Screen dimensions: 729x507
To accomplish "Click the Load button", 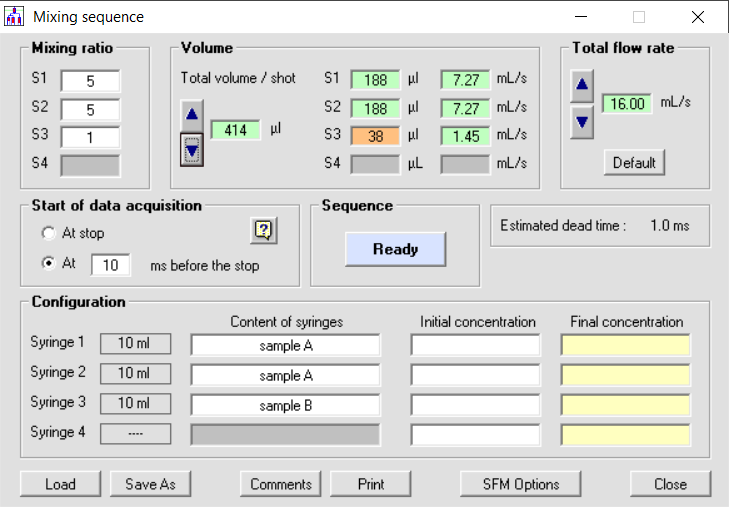I will pyautogui.click(x=60, y=484).
